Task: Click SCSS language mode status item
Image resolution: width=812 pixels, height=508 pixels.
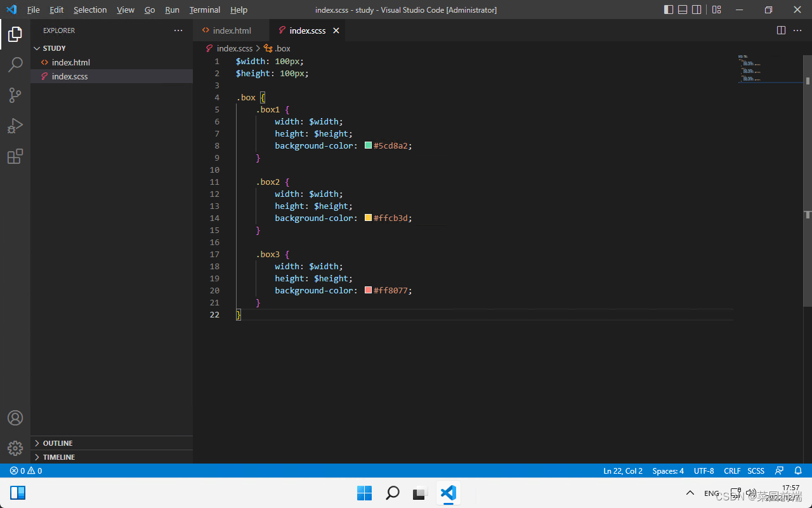Action: tap(756, 471)
